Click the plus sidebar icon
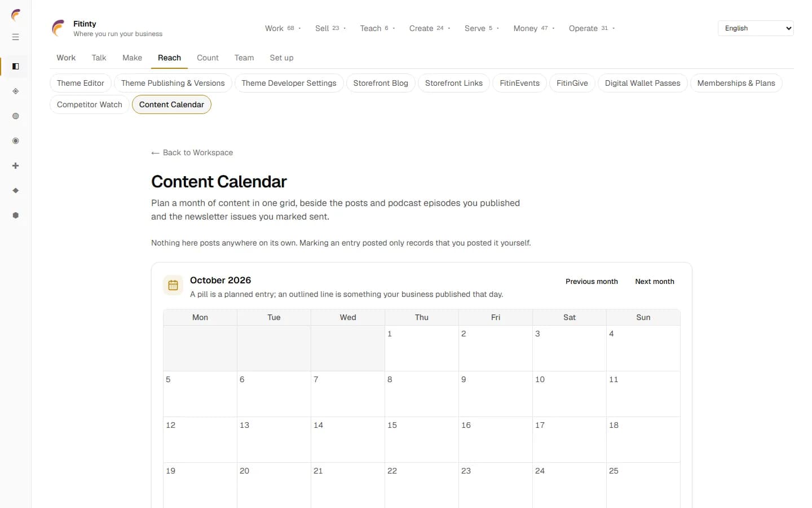Image resolution: width=812 pixels, height=508 pixels. [16, 166]
